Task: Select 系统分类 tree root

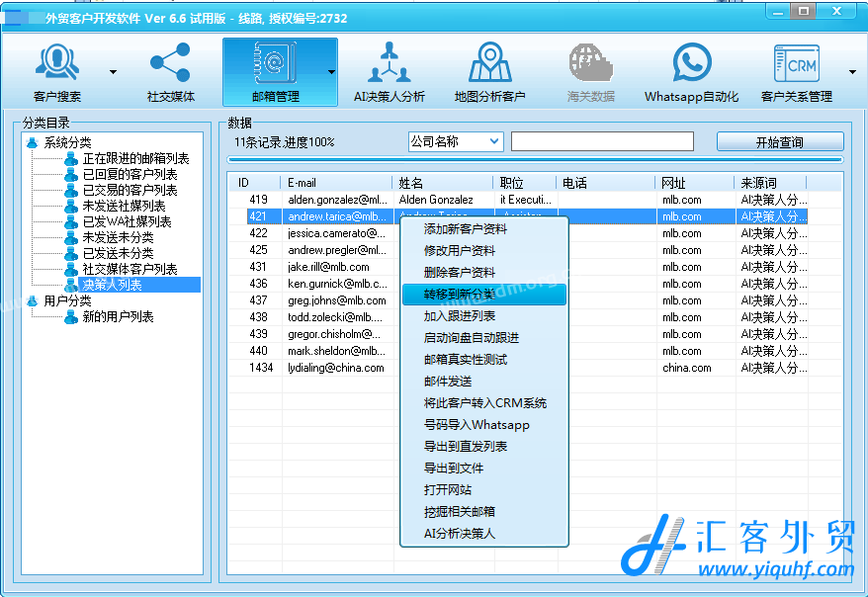Action: (x=67, y=142)
